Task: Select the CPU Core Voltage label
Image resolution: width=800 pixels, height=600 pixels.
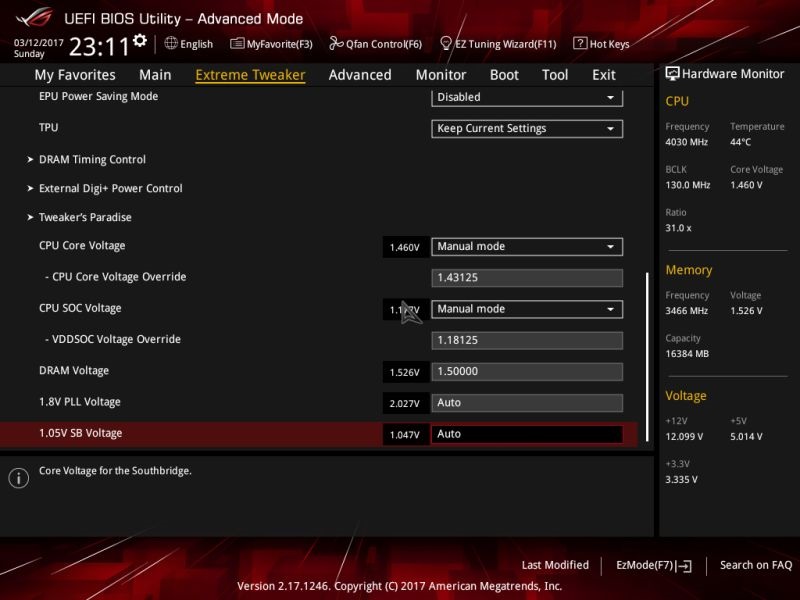Action: [82, 246]
